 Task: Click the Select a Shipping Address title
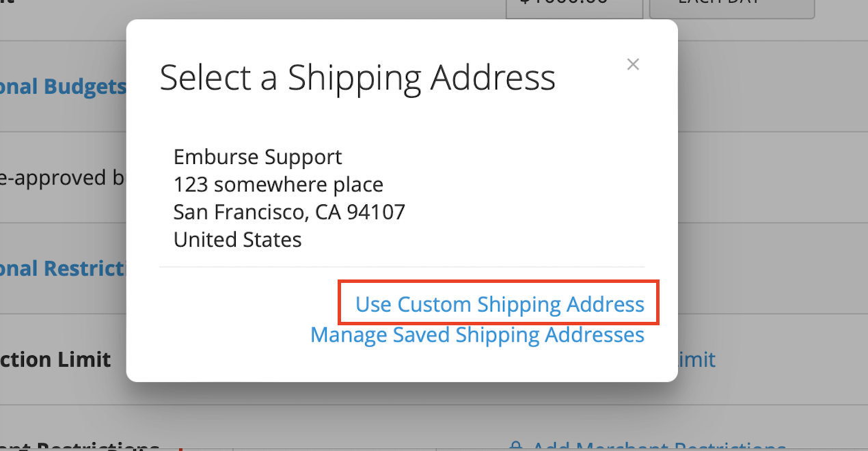pyautogui.click(x=357, y=77)
